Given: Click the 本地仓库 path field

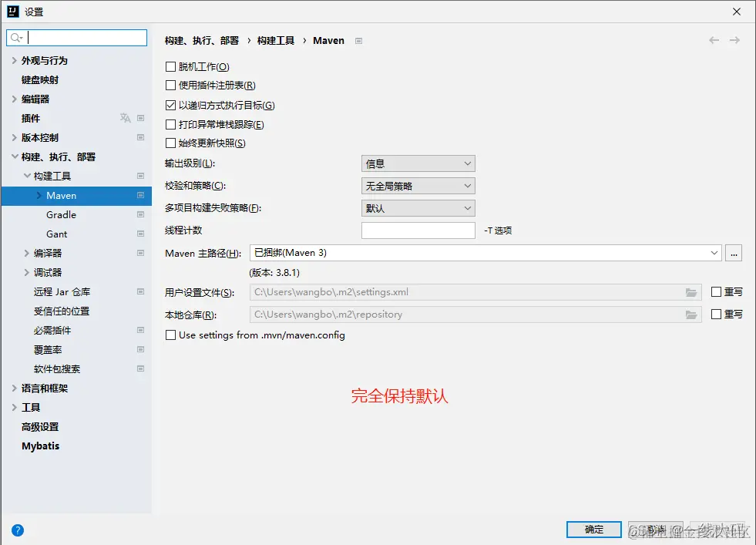Looking at the screenshot, I should pos(475,315).
